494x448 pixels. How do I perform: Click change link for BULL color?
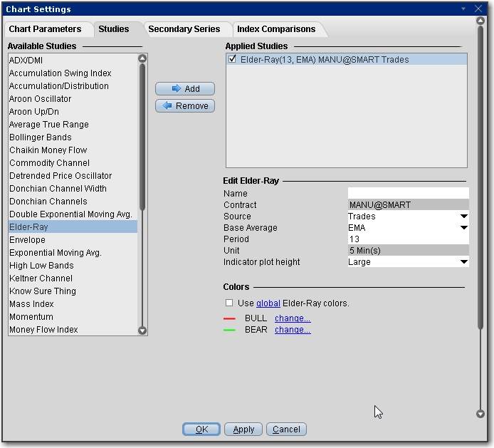coord(293,318)
